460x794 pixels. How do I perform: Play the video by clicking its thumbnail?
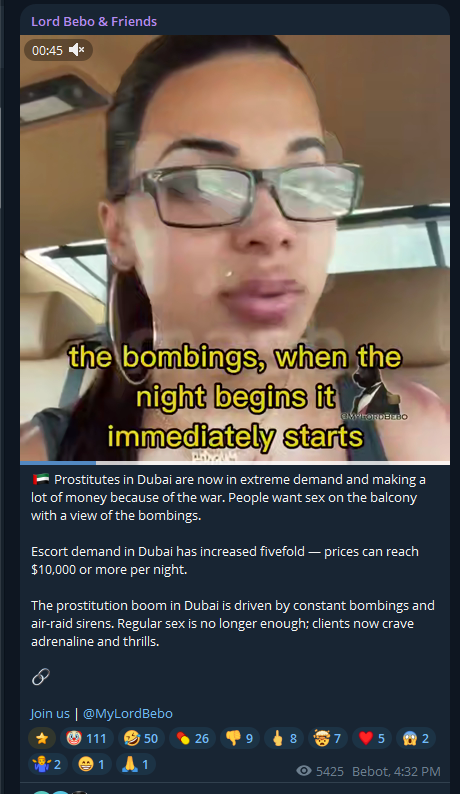pyautogui.click(x=235, y=248)
